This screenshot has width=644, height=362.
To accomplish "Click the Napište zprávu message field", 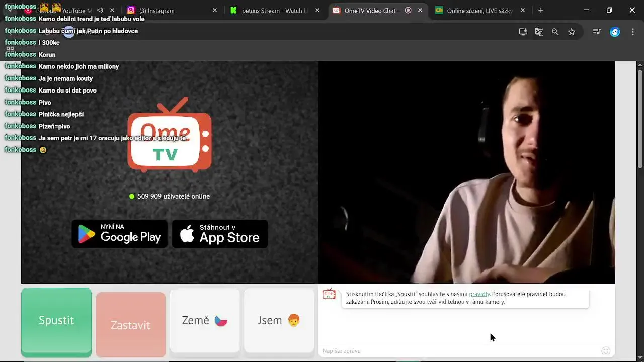I will (458, 351).
